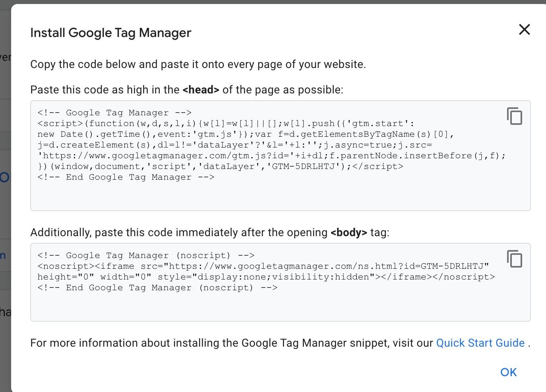
Task: Copy the noscript body code snippet
Action: click(x=515, y=259)
